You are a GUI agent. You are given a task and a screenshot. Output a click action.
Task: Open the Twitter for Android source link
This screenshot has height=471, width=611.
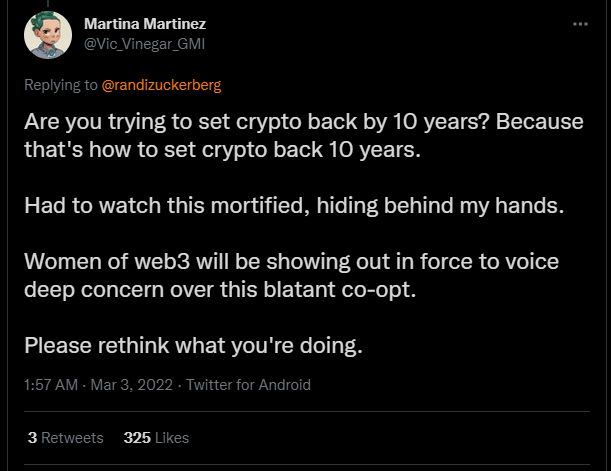248,385
